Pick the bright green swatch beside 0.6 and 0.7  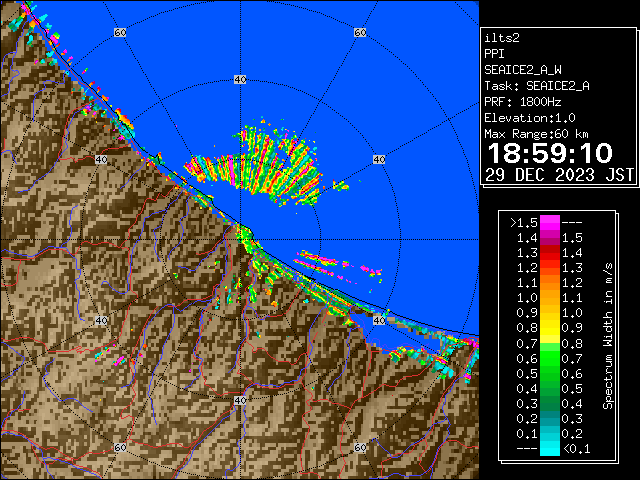550,358
